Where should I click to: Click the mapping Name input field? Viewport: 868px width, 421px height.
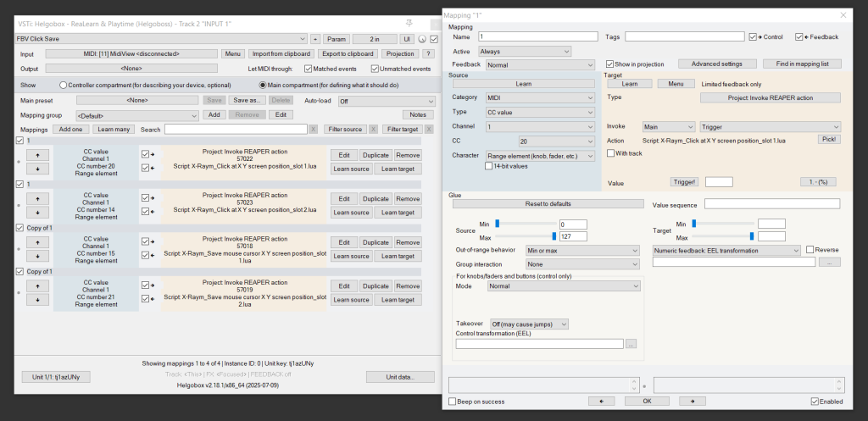(538, 36)
